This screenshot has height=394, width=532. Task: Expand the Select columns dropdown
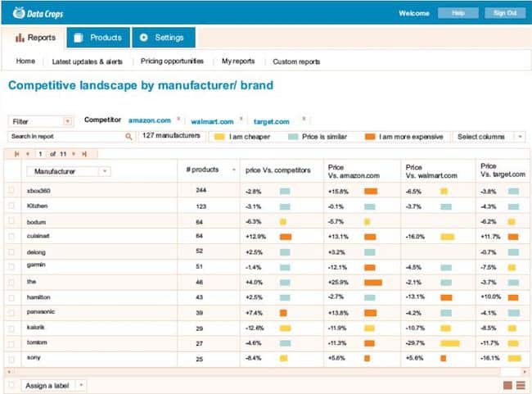(x=489, y=137)
